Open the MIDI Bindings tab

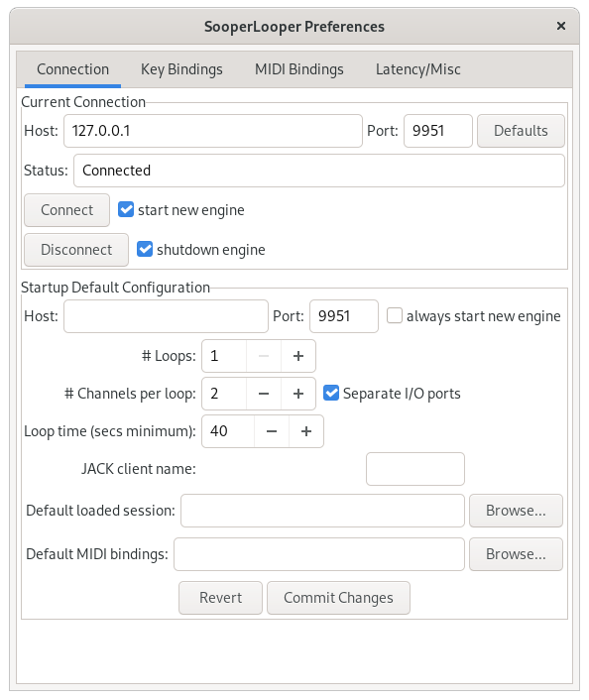click(x=299, y=69)
